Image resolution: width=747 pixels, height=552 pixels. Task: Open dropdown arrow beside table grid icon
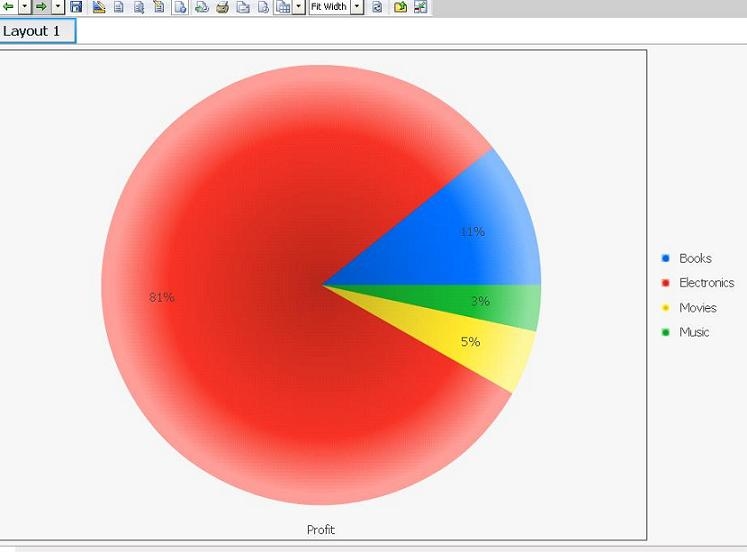point(298,7)
